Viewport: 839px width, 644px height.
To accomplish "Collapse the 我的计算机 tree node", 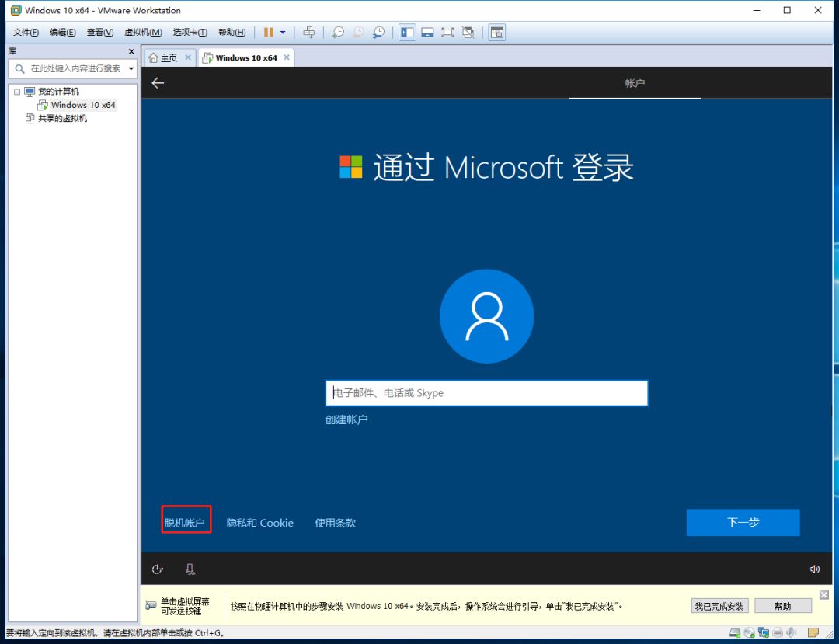I will click(17, 92).
